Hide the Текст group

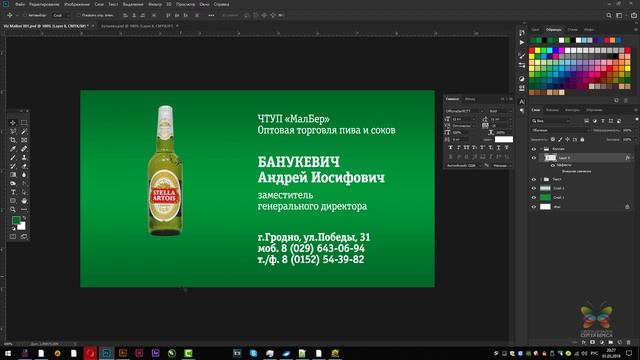(533, 179)
